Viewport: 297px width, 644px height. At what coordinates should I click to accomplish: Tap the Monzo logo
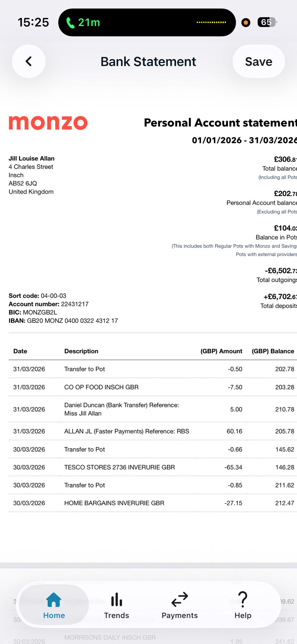click(48, 123)
